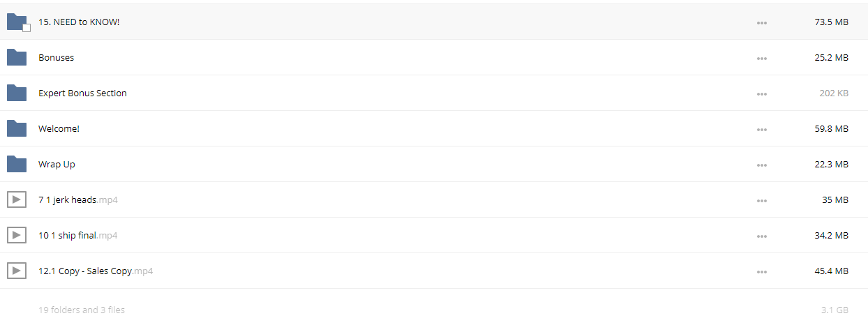
Task: Show the ellipsis menu for 10 1 ship final.mp4
Action: (x=761, y=236)
